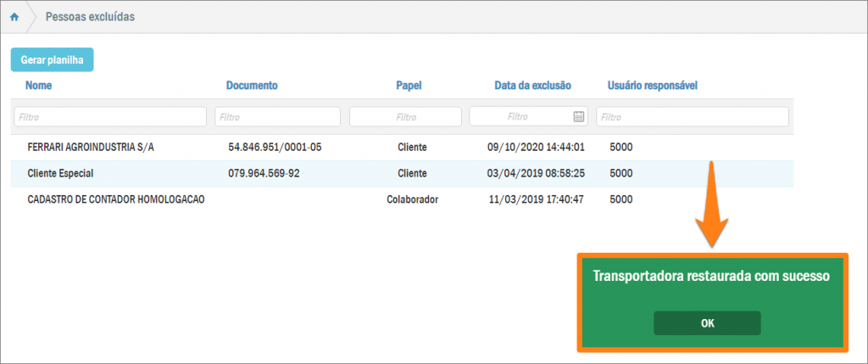This screenshot has width=868, height=364.
Task: Select the FERRARI AGROINDUSTRIA S/A row
Action: coord(91,148)
